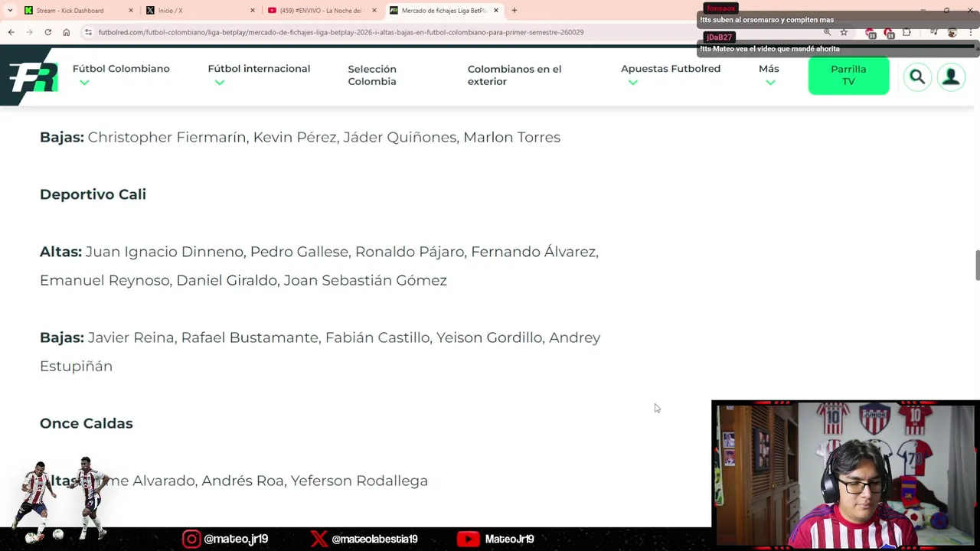Expand the Fútbol internacional menu chevron
Screen dimensions: 980x551
pos(220,83)
